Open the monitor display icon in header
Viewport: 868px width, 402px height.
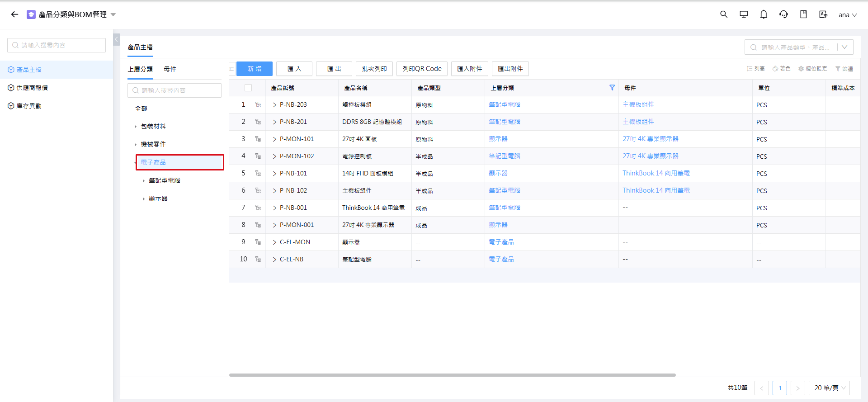coord(744,14)
